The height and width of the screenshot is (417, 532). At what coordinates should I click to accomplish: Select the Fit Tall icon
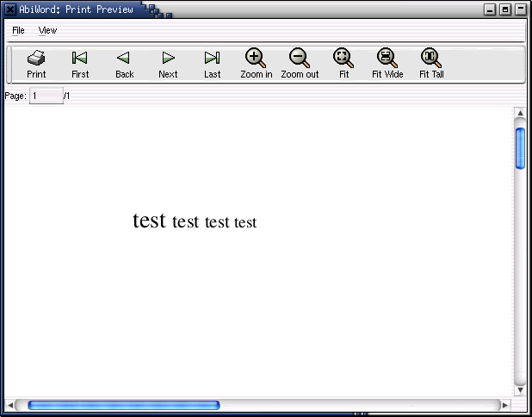click(x=431, y=58)
